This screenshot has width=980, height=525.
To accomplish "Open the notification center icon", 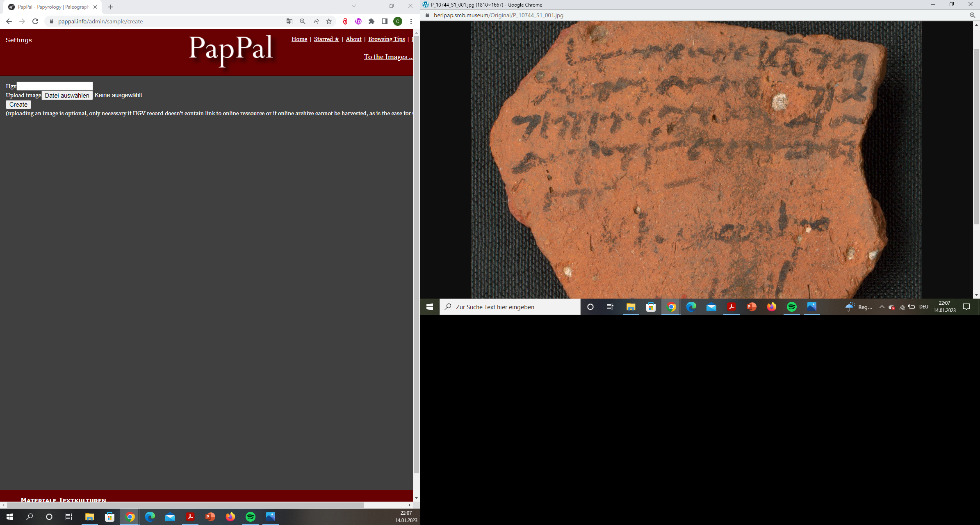I will 966,307.
